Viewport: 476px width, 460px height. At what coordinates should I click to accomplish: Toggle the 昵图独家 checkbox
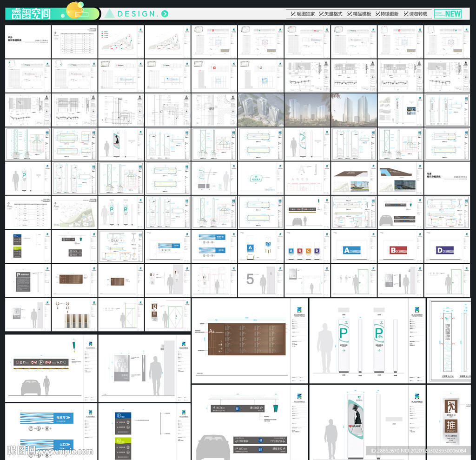pos(293,13)
